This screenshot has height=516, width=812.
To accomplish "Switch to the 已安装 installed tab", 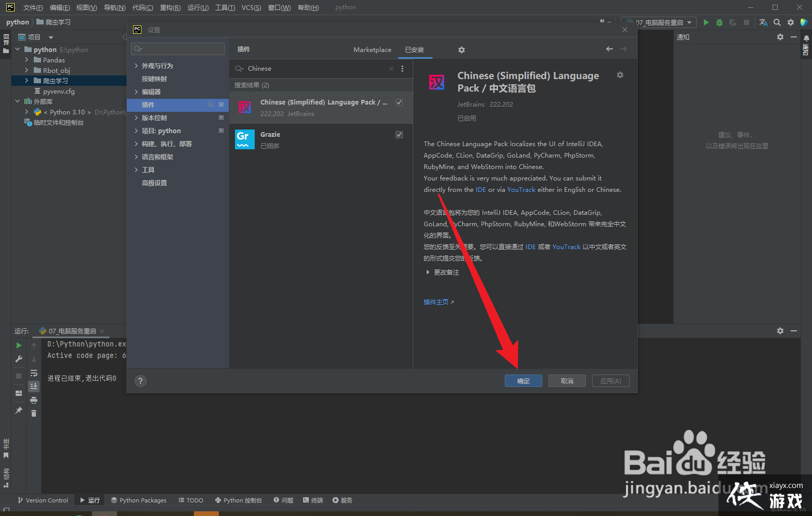I will point(414,50).
